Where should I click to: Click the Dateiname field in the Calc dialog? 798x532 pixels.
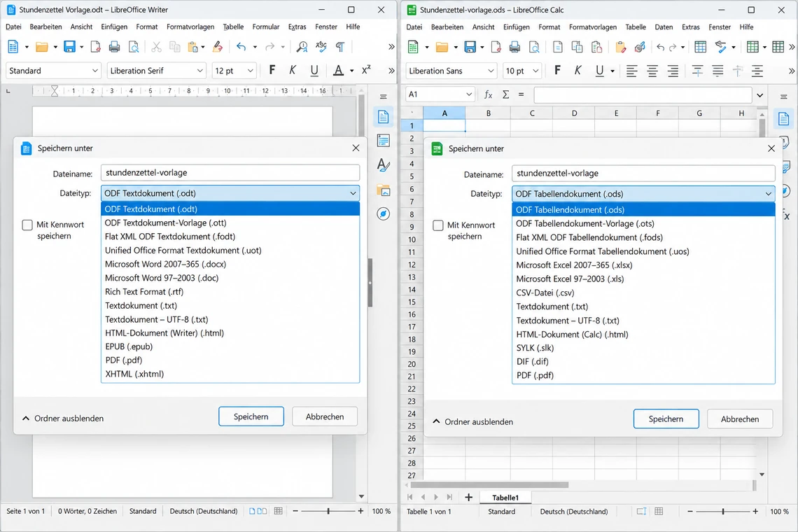click(643, 173)
